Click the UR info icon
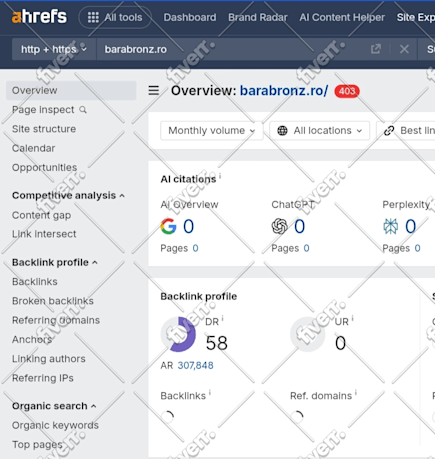This screenshot has height=459, width=435. point(352,319)
